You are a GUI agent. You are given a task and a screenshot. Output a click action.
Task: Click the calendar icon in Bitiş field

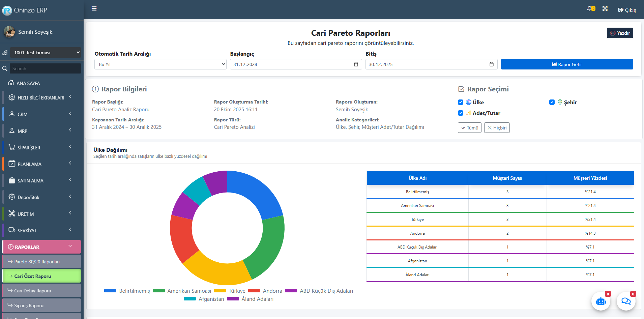(491, 64)
